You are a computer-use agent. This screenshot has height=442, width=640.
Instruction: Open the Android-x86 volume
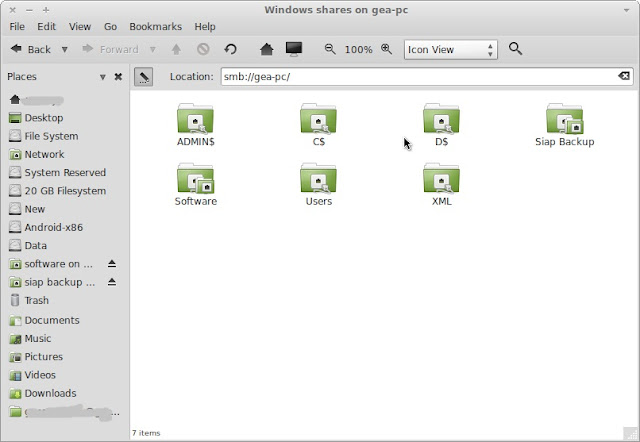coord(46,227)
